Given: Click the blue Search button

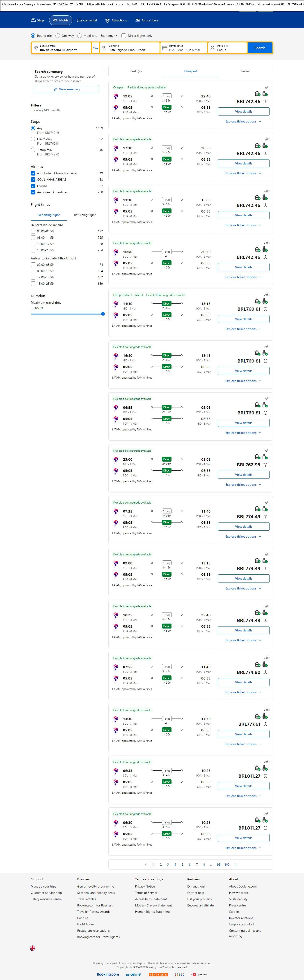Looking at the screenshot, I should [260, 48].
